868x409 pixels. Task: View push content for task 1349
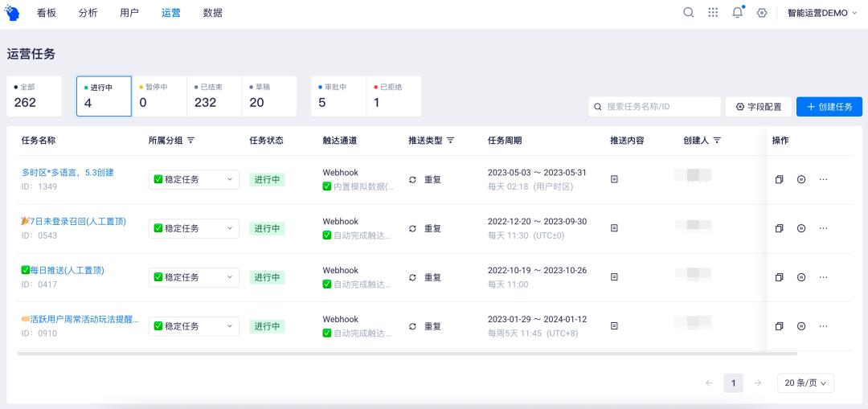pos(614,179)
